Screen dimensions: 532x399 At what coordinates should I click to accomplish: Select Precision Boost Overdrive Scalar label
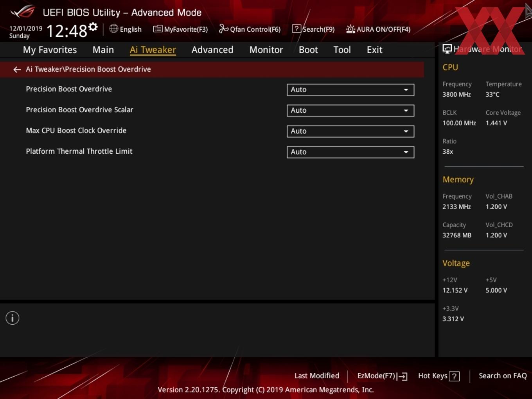click(79, 110)
